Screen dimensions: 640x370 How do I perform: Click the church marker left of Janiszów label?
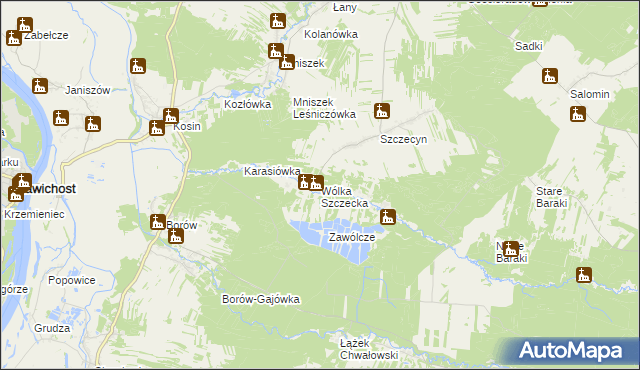click(40, 86)
